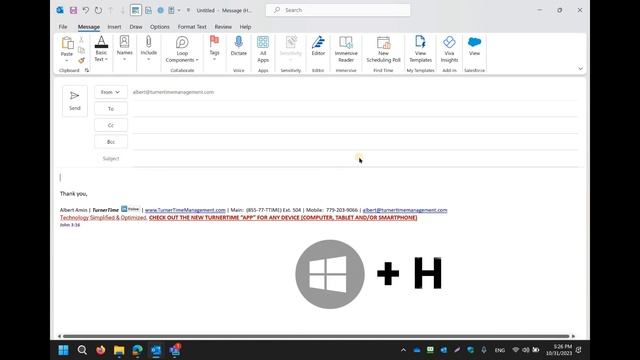This screenshot has height=360, width=640.
Task: Open All Apps from the ribbon
Action: point(263,49)
